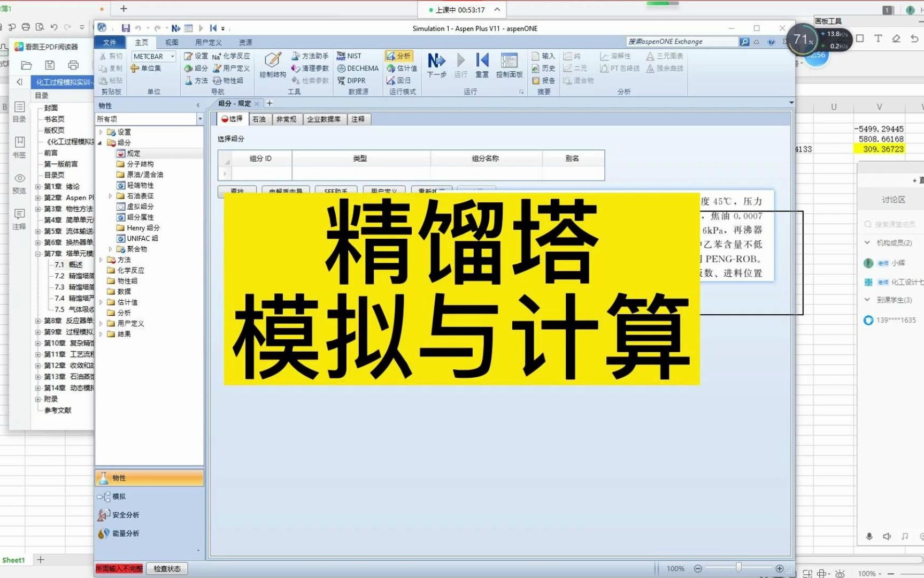Click the 估计值 (Estimation) icon
Image resolution: width=924 pixels, height=578 pixels.
tap(402, 68)
